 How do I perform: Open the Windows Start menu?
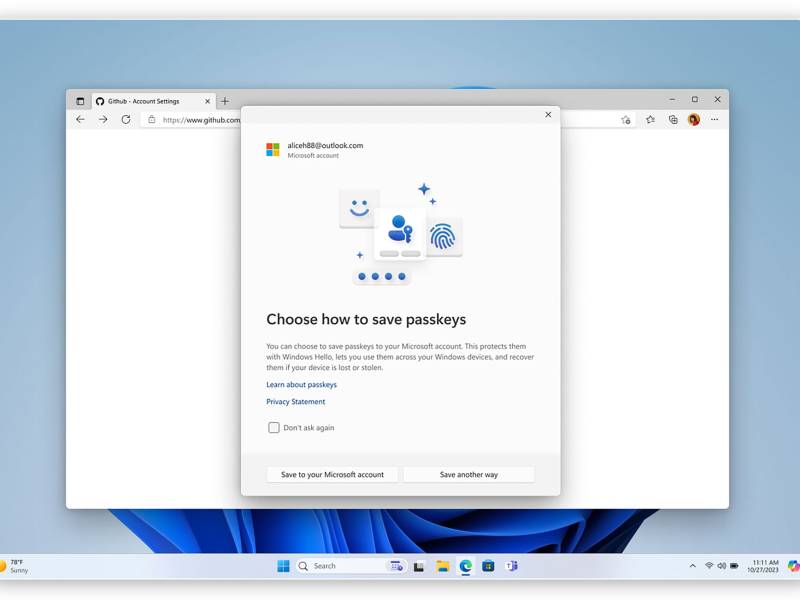point(283,566)
